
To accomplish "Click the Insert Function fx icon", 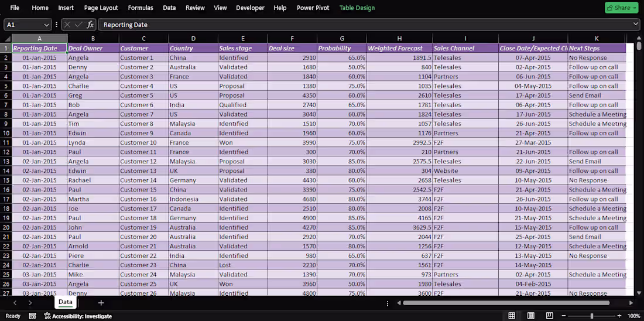I will coord(90,25).
